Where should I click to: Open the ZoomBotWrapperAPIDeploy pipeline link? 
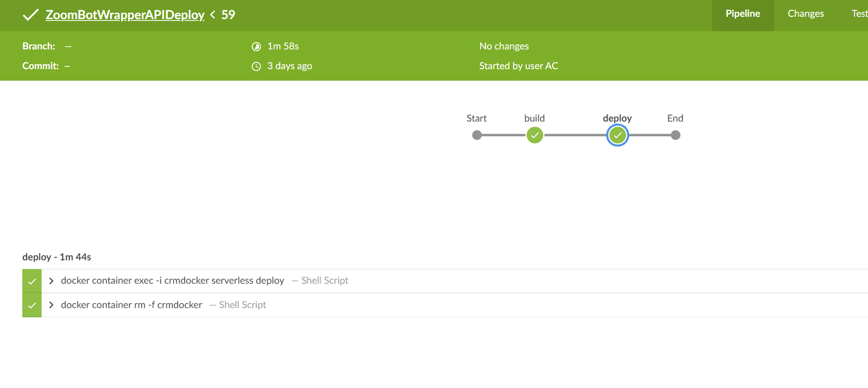125,15
